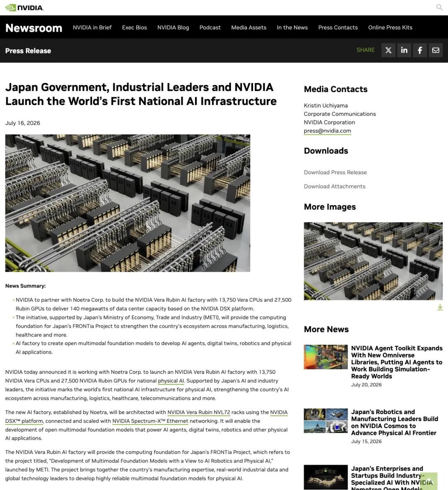Follow NVIDIA Vera Rubin NVL72 link
Screen dimensions: 448x490
(199, 412)
